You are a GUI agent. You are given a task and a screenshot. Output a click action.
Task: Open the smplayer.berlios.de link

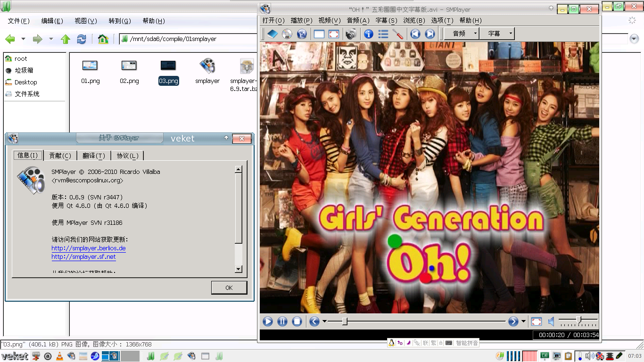pos(89,248)
